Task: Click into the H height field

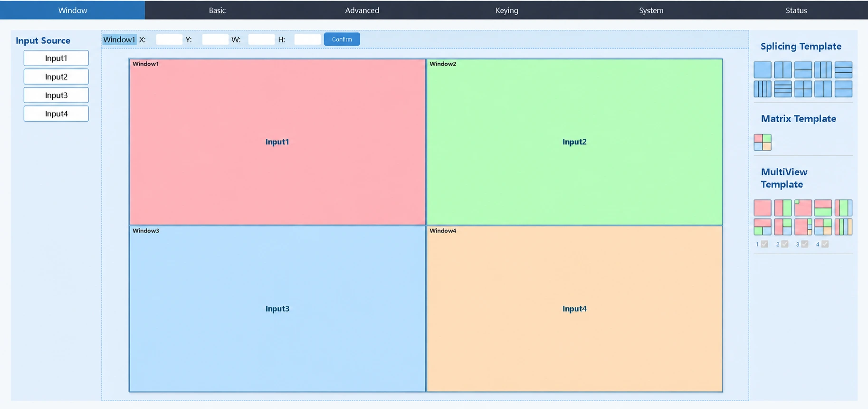Action: tap(307, 39)
